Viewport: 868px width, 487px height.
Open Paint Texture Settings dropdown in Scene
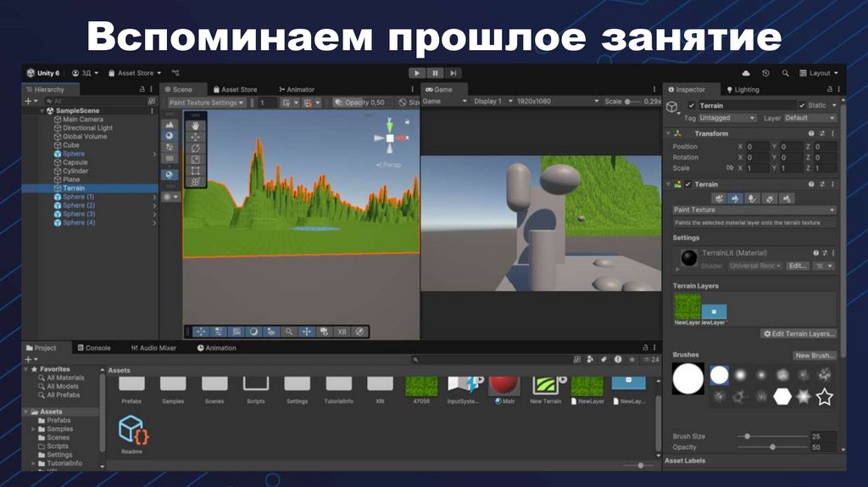click(207, 103)
